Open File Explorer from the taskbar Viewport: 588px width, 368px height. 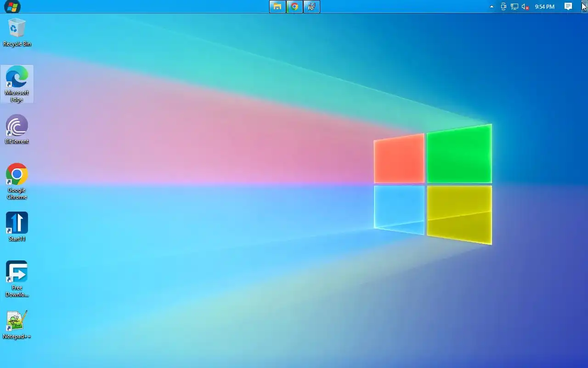click(277, 6)
